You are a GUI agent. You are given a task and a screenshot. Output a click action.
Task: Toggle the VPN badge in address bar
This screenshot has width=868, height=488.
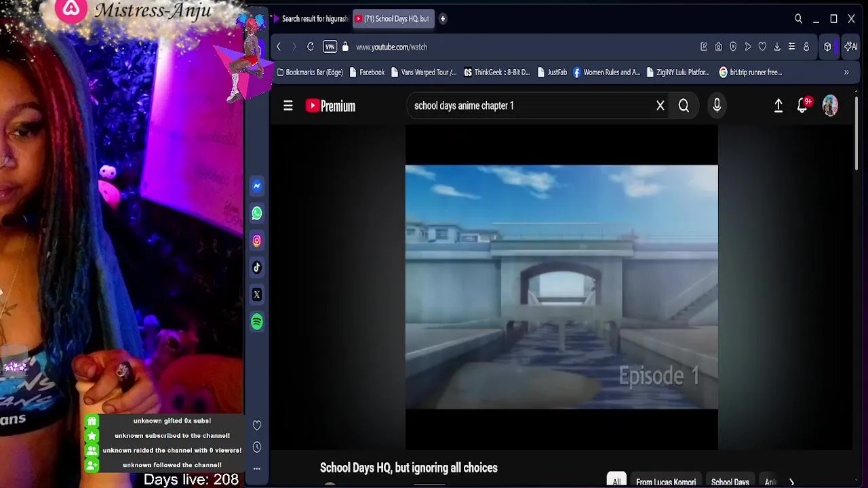330,47
